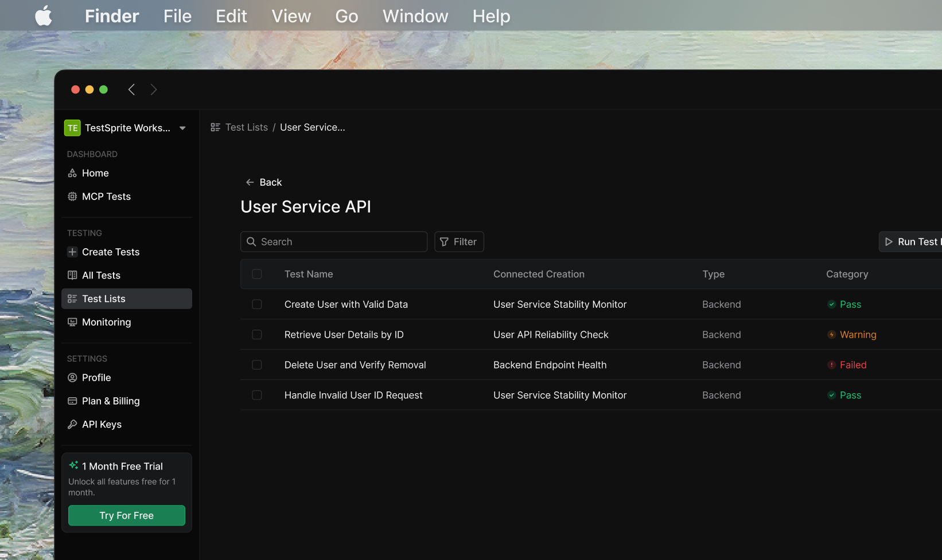The height and width of the screenshot is (560, 942).
Task: Click the Run Test button
Action: 910,242
